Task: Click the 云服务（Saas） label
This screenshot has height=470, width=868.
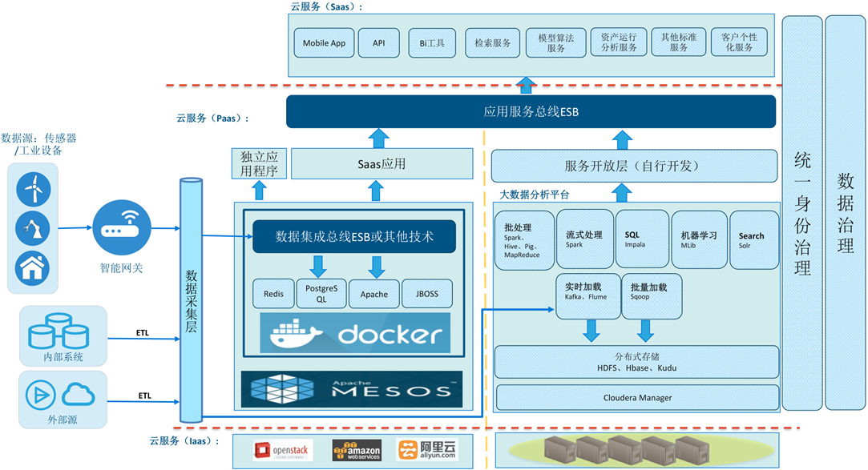Action: 327,6
